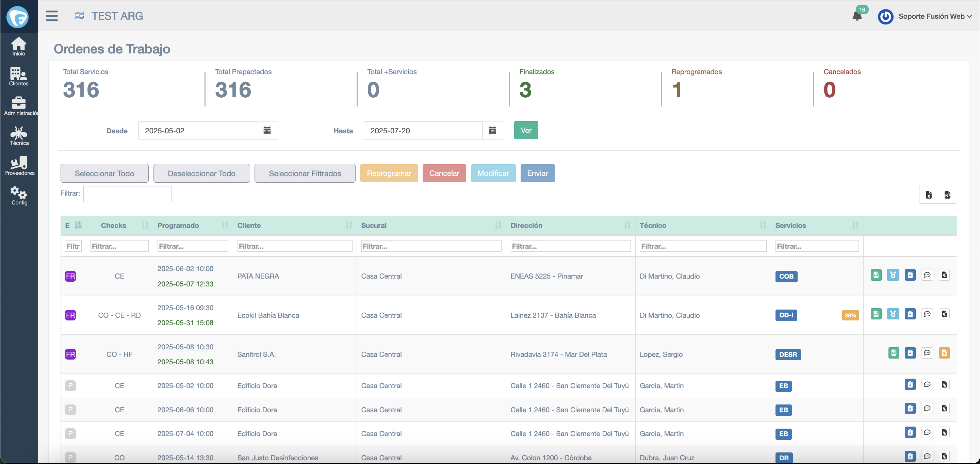Click the Modificar button

pyautogui.click(x=493, y=173)
